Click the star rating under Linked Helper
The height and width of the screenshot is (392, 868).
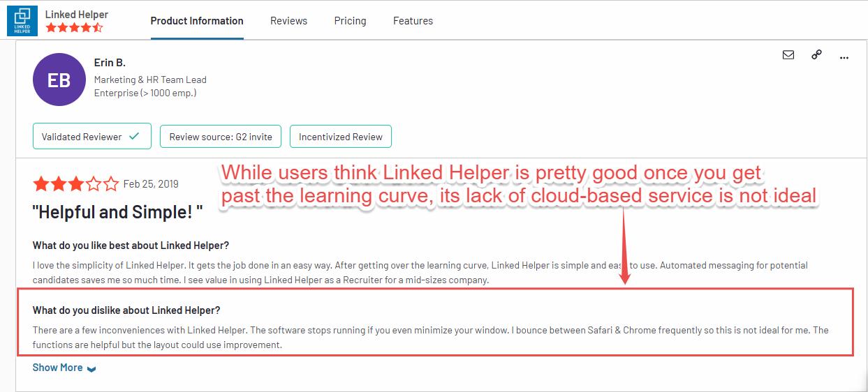(x=74, y=28)
